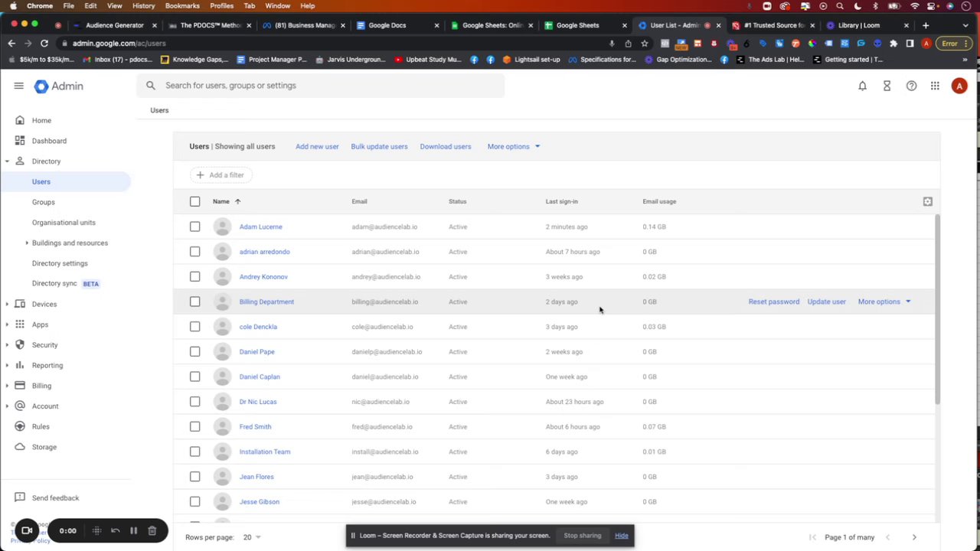This screenshot has width=980, height=551.
Task: Hide the Loom sharing bar
Action: pyautogui.click(x=621, y=536)
